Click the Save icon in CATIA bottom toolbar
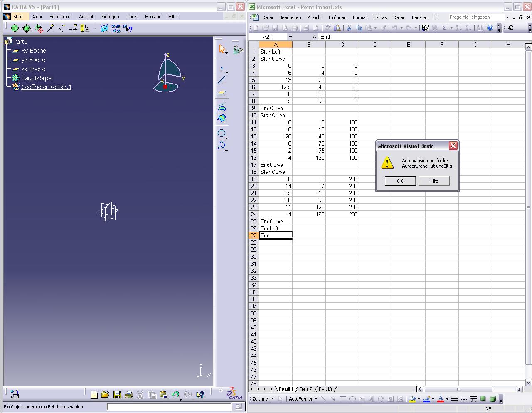 tap(117, 395)
